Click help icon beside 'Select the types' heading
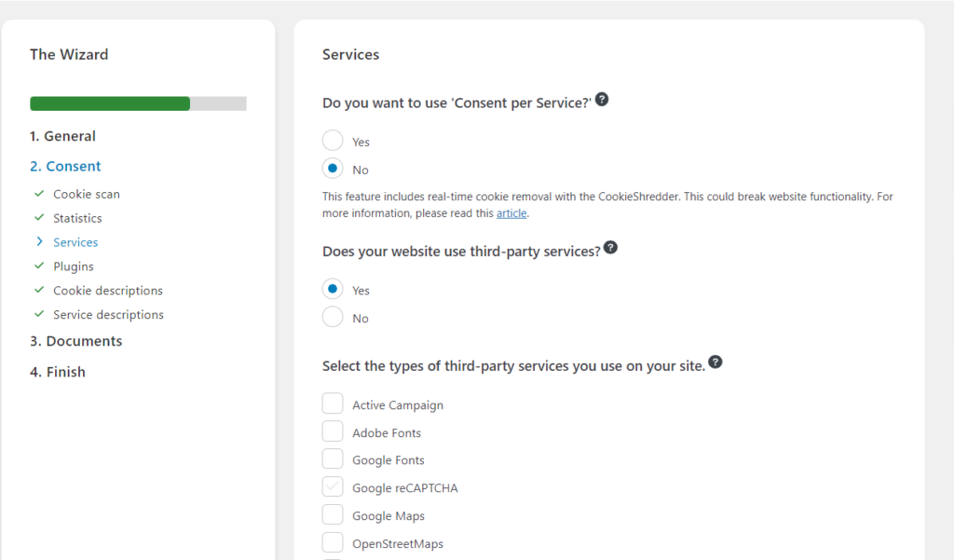Viewport: 954px width, 560px height. pos(715,362)
